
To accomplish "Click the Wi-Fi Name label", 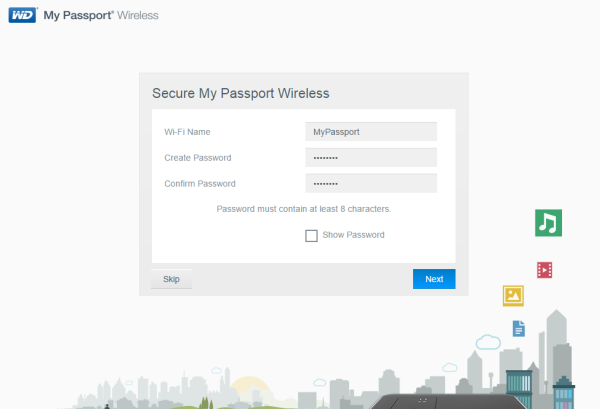I will 187,131.
